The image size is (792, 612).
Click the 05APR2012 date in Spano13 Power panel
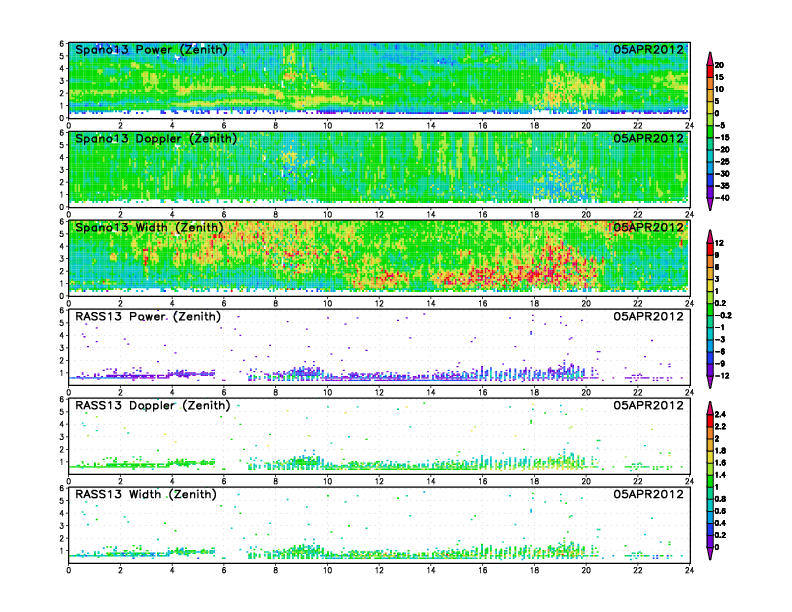pyautogui.click(x=648, y=50)
